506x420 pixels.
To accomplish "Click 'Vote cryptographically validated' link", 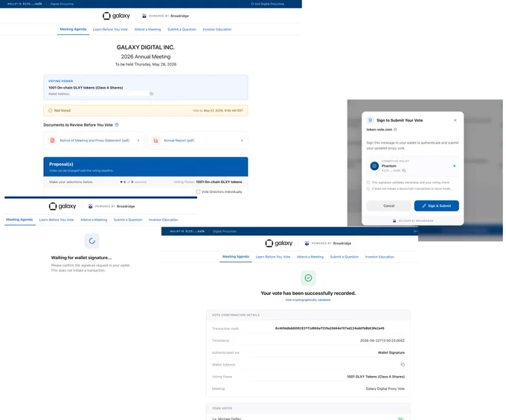I will (x=308, y=300).
